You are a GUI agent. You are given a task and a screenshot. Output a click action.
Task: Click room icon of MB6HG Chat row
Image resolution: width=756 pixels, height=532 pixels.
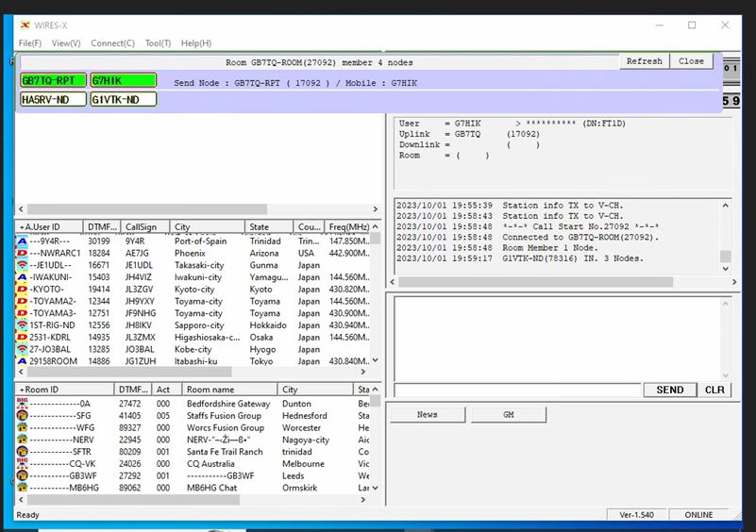tap(22, 487)
